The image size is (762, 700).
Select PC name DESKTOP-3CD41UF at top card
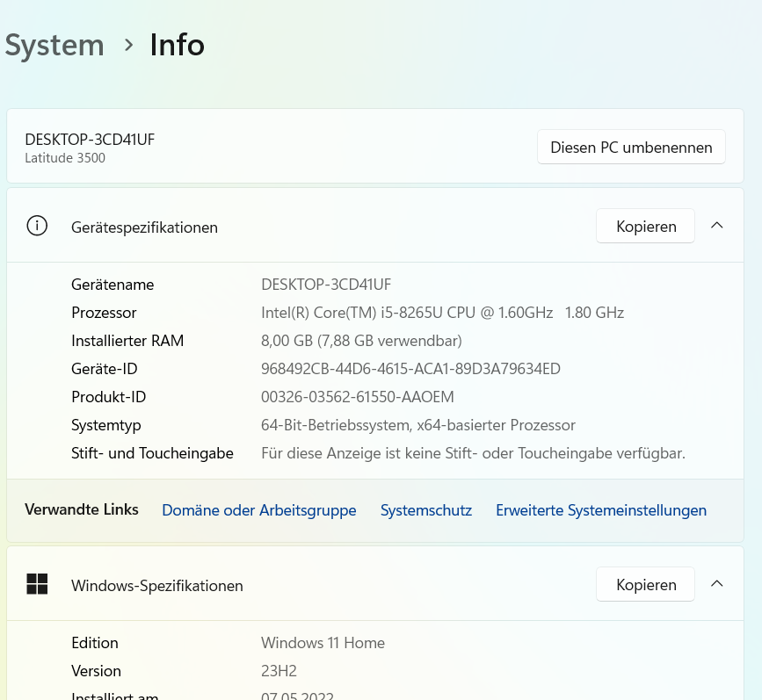tap(90, 140)
